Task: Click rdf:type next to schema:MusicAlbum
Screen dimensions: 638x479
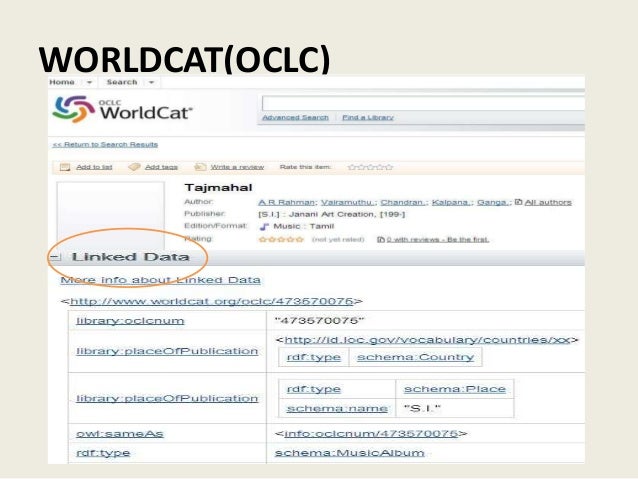Action: (x=103, y=453)
